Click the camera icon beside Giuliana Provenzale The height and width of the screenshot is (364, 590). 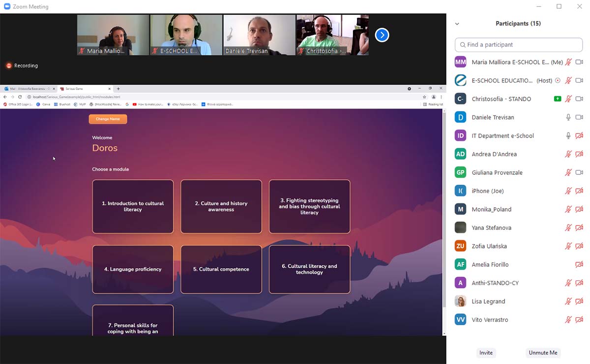[x=579, y=172]
